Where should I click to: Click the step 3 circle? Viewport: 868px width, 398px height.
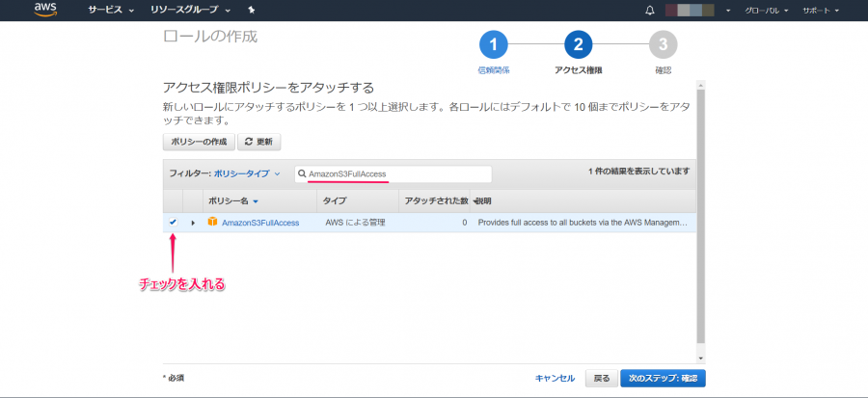[664, 44]
